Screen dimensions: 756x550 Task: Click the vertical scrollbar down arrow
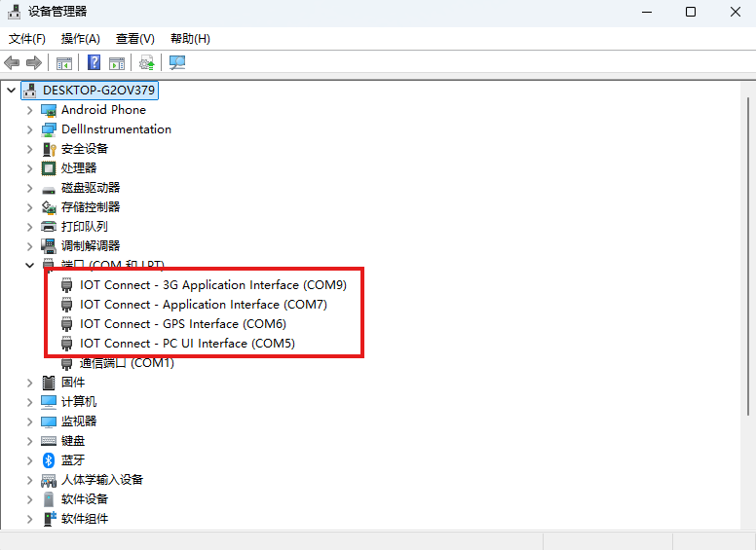click(x=748, y=523)
